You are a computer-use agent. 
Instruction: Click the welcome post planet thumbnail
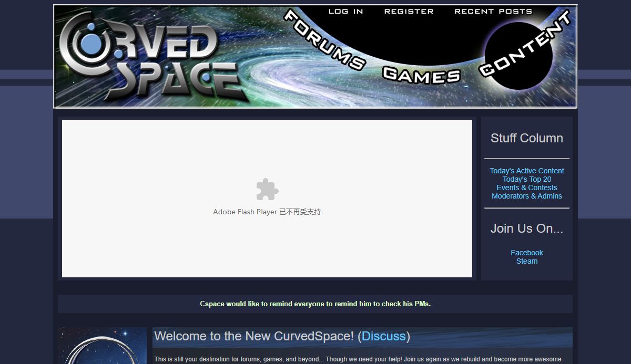tap(102, 346)
